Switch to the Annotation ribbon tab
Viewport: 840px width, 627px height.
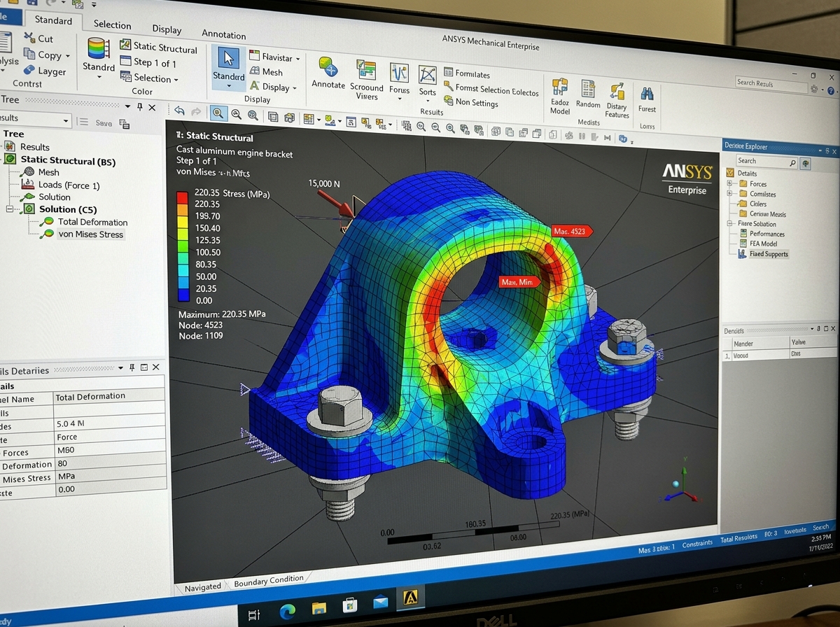(224, 34)
